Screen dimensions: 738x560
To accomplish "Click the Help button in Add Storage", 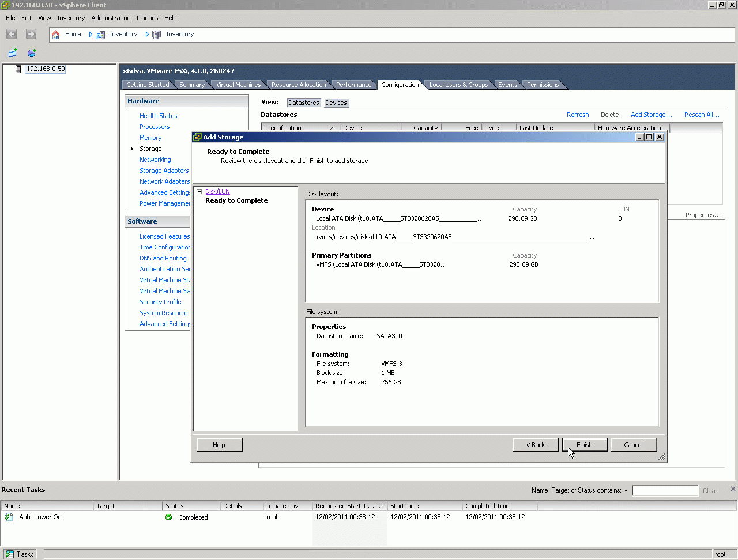I will click(x=219, y=445).
